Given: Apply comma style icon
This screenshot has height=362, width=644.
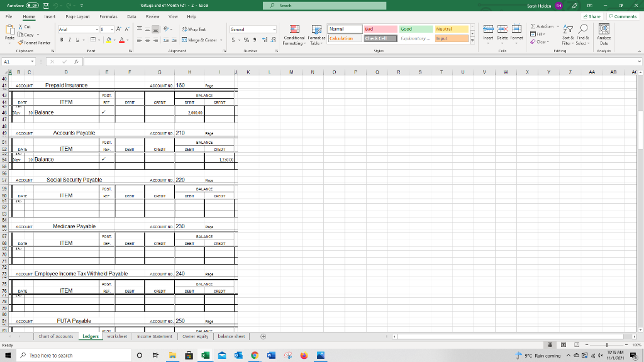Looking at the screenshot, I should (255, 40).
